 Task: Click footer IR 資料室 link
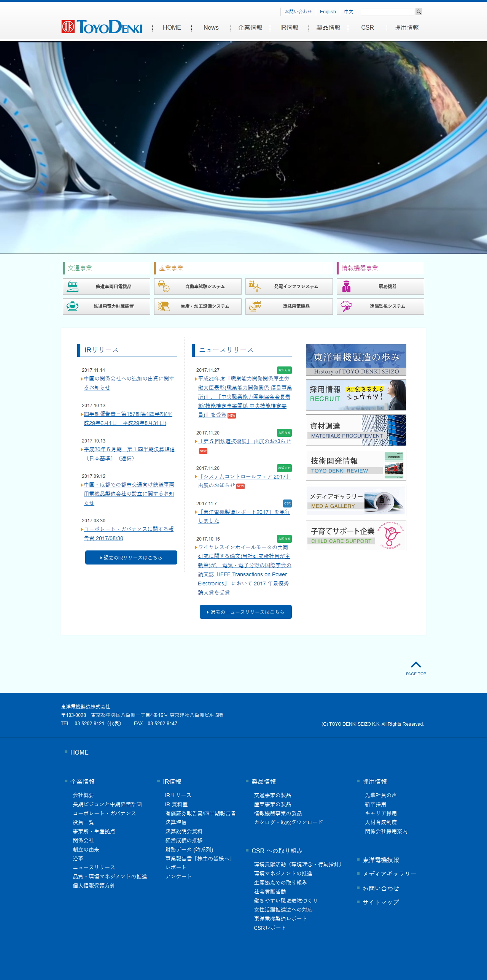[176, 804]
